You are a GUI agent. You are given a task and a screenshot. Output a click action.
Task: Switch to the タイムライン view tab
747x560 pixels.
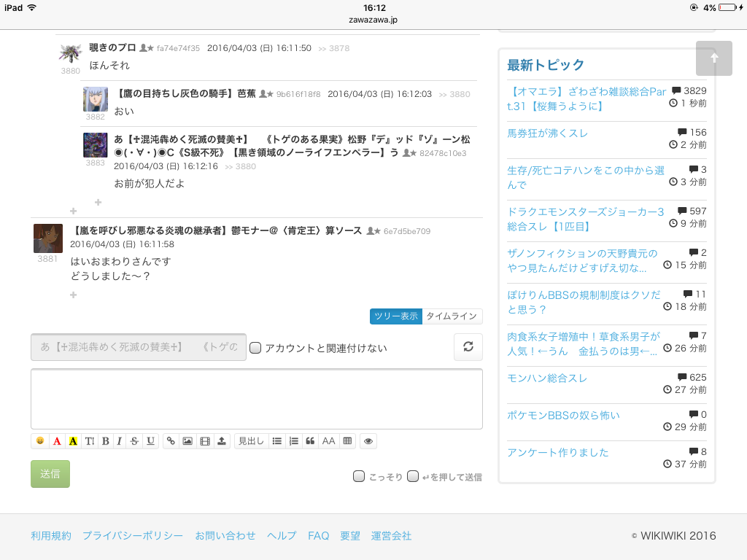[452, 316]
